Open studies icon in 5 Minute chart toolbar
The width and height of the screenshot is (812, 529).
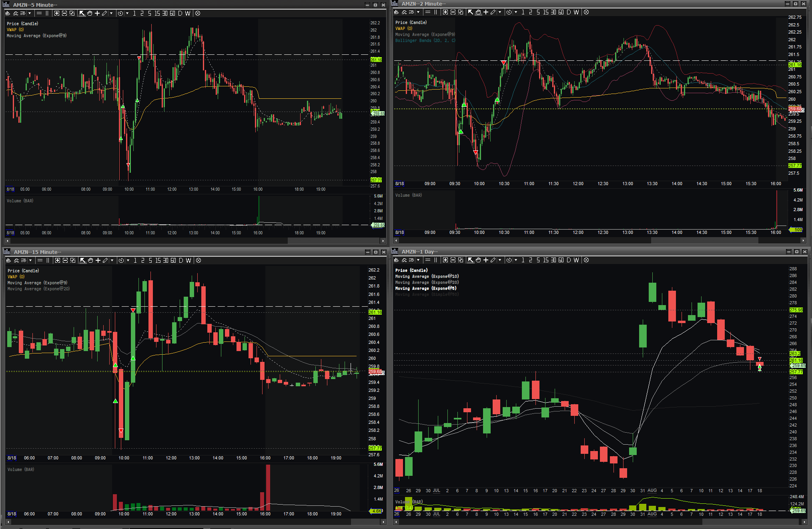pos(16,13)
